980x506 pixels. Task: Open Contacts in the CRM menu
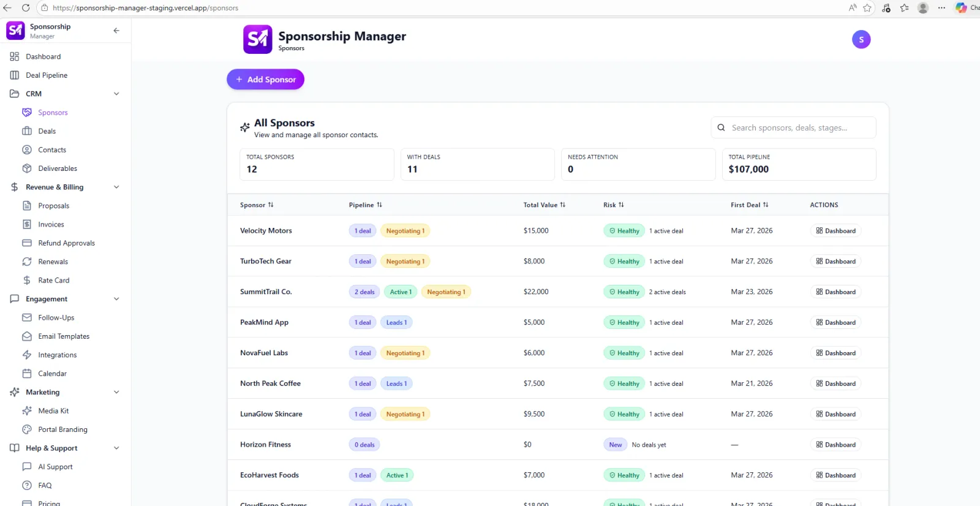[x=52, y=149]
